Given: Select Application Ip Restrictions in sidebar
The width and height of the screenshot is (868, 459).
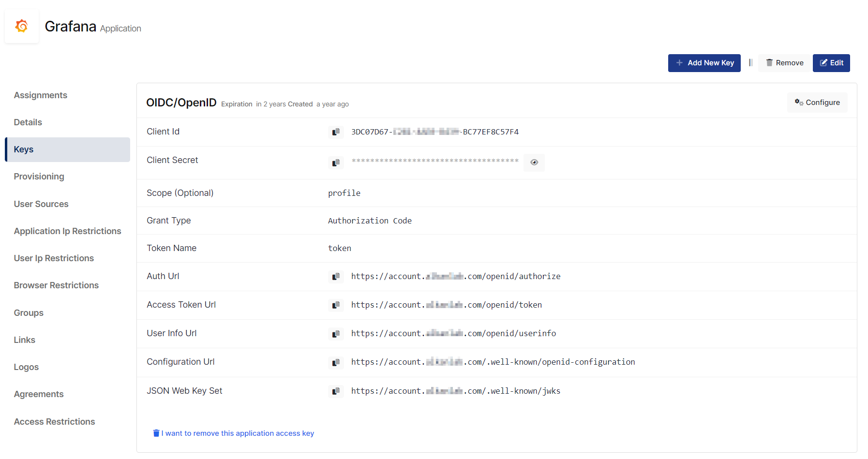Looking at the screenshot, I should click(68, 231).
